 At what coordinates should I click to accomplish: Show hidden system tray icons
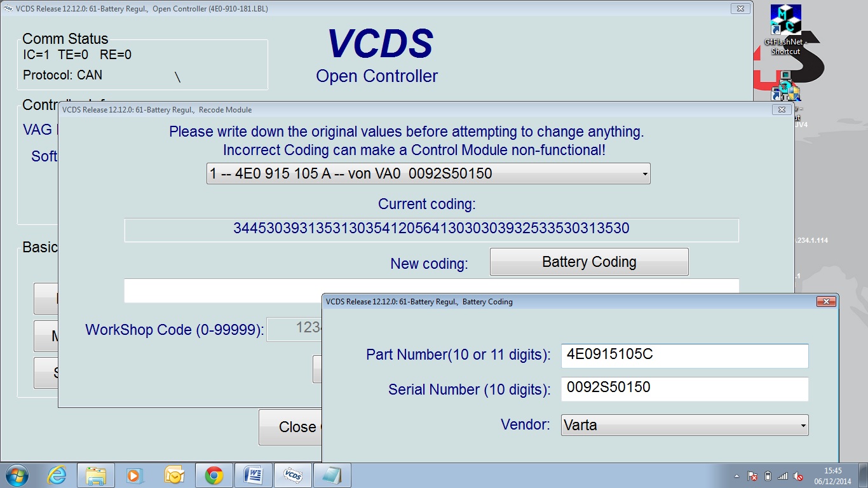(x=736, y=476)
